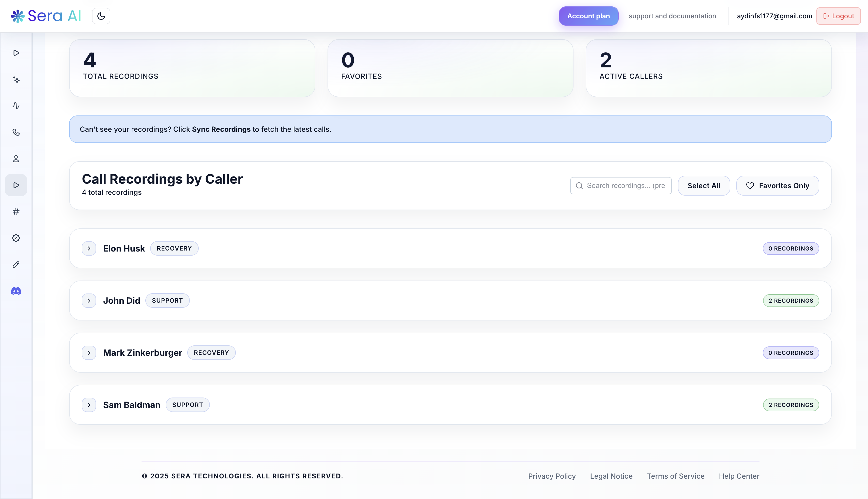Expand Sam Baldman's recordings

click(89, 405)
